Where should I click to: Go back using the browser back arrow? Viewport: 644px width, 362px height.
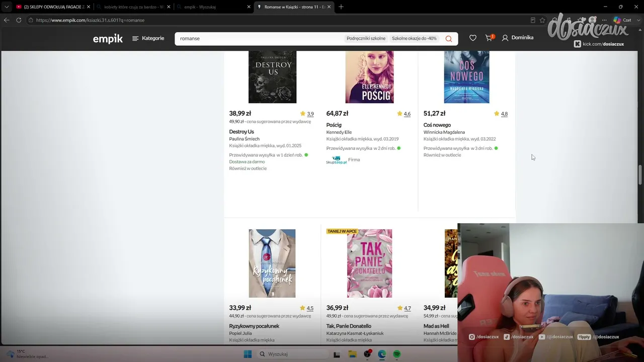[x=7, y=20]
